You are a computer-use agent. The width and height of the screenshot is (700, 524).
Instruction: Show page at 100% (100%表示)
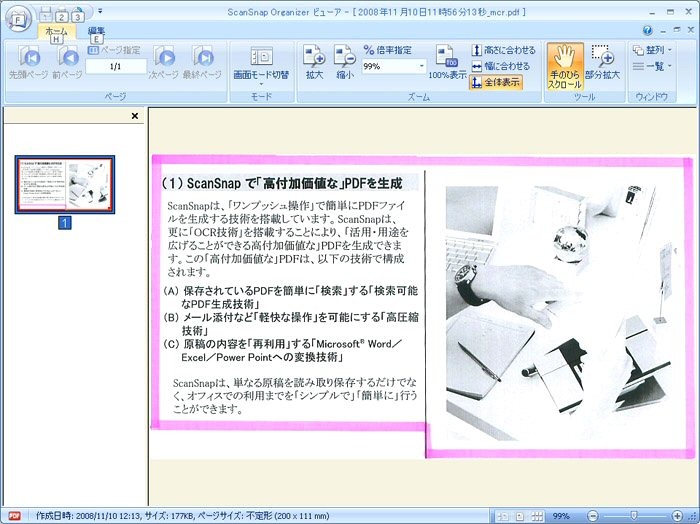click(x=447, y=62)
